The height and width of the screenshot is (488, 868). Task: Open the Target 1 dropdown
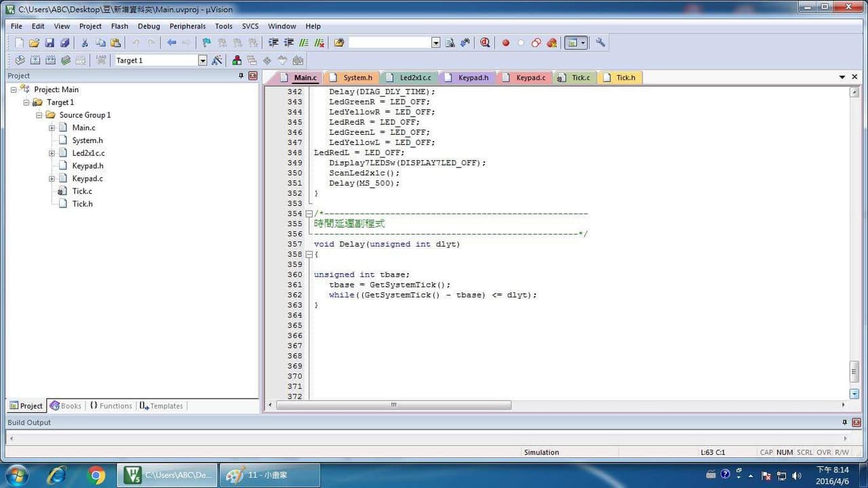pyautogui.click(x=202, y=60)
